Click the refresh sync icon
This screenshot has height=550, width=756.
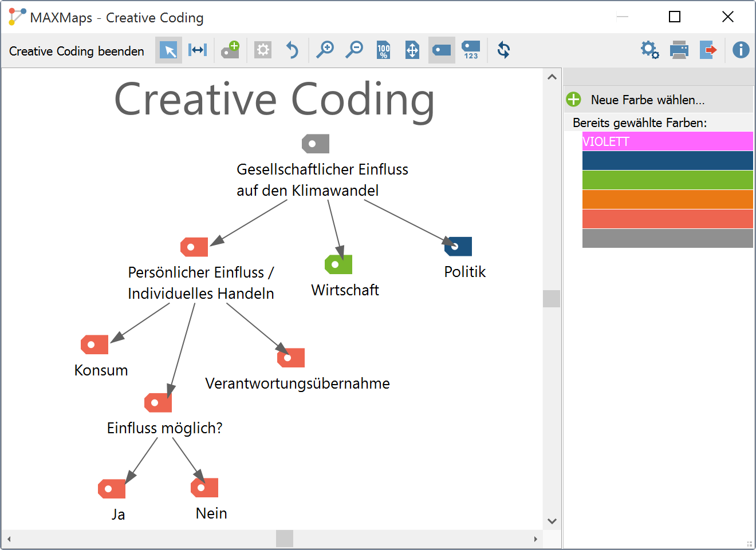pos(504,50)
